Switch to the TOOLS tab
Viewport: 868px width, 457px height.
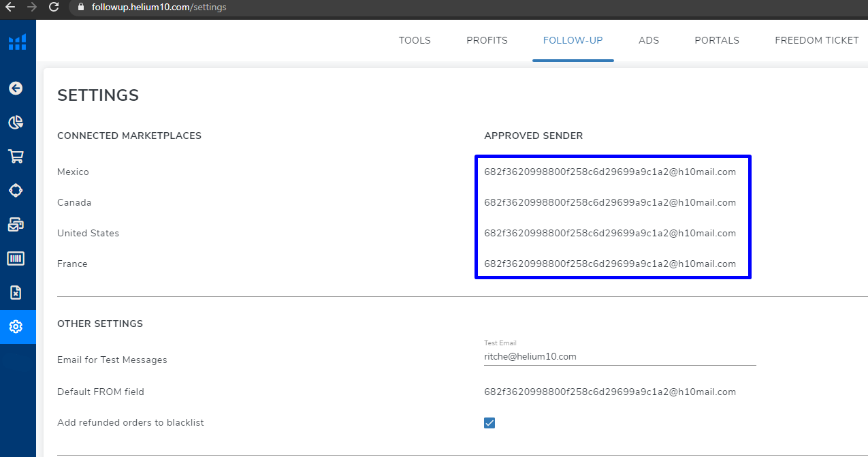415,40
